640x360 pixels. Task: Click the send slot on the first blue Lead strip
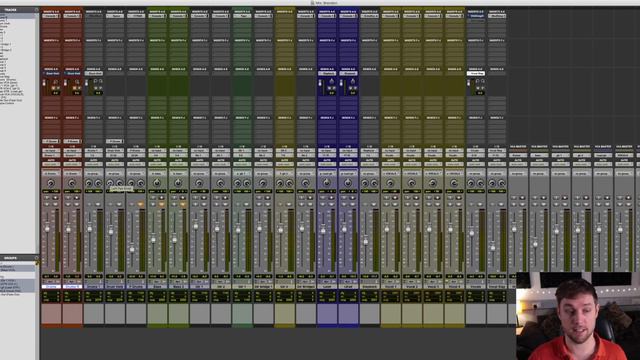tap(327, 73)
